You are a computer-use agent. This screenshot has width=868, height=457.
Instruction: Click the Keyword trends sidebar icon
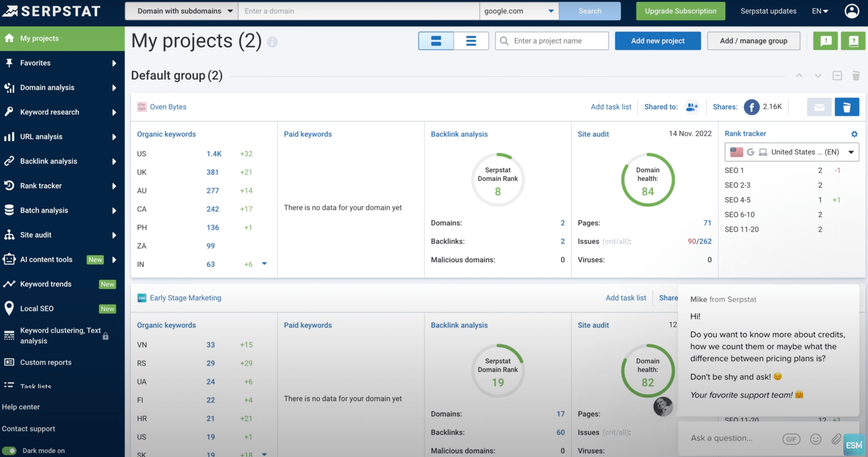[x=9, y=284]
